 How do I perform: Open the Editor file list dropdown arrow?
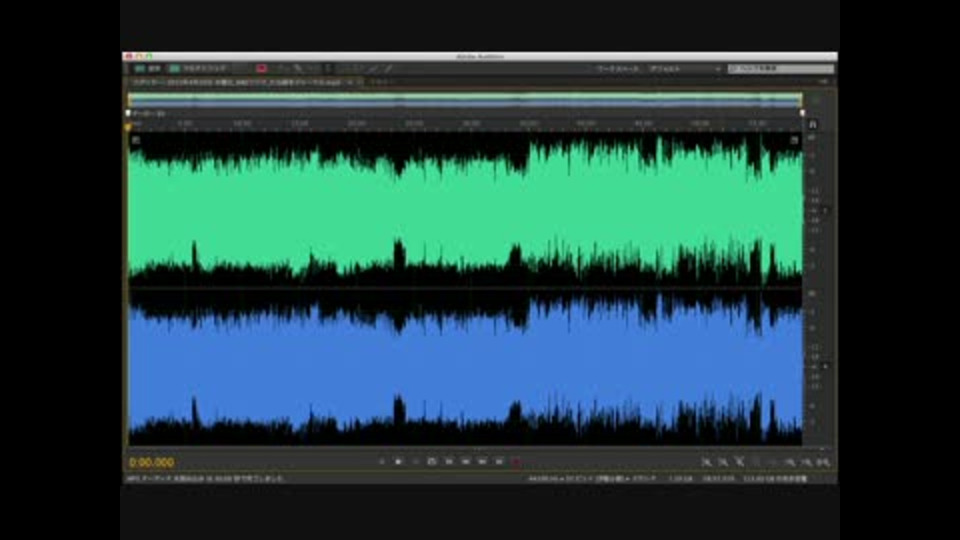[350, 81]
